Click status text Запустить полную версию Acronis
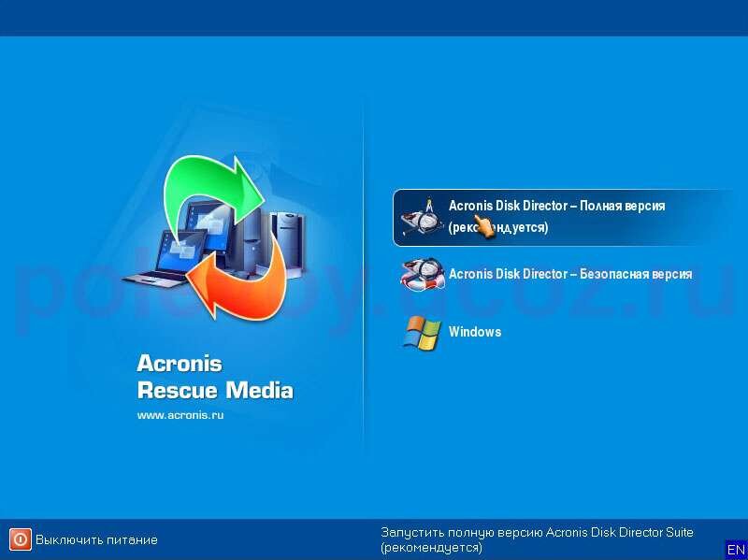The width and height of the screenshot is (748, 560). click(537, 539)
